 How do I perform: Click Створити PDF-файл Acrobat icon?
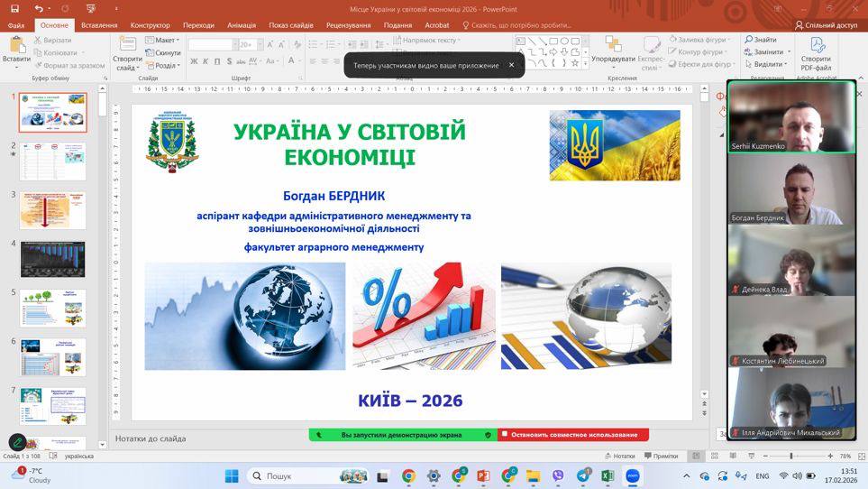[x=816, y=53]
